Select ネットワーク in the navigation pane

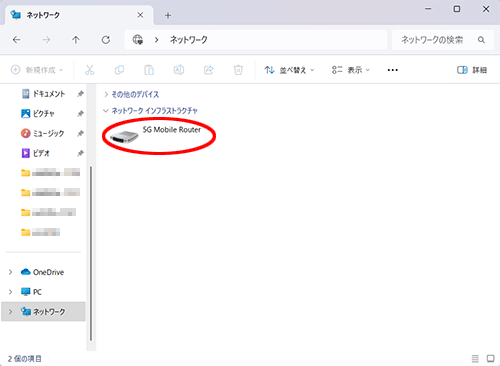tap(43, 312)
